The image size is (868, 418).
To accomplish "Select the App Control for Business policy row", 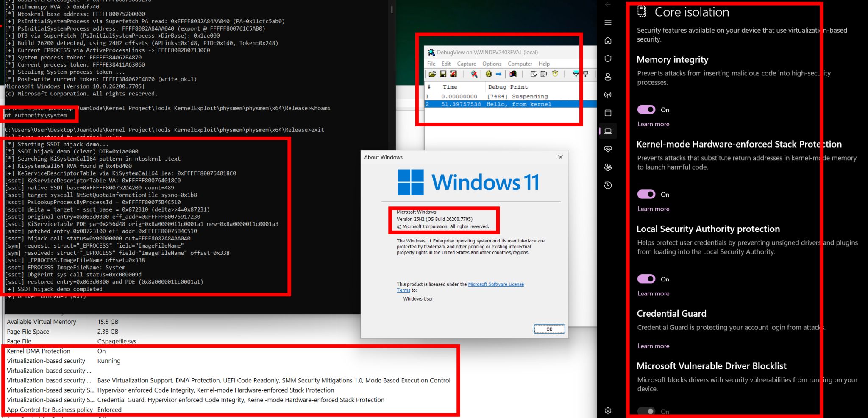I will click(x=231, y=410).
